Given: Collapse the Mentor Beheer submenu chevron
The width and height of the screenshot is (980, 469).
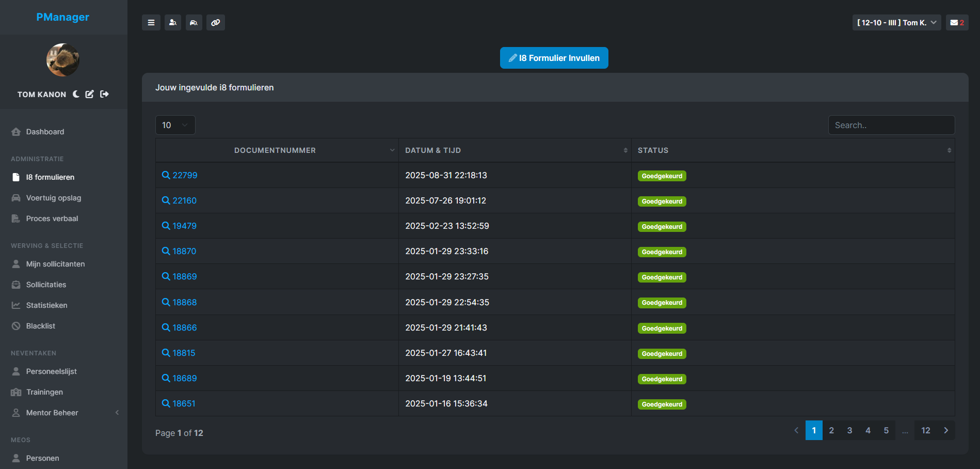Looking at the screenshot, I should pos(117,412).
